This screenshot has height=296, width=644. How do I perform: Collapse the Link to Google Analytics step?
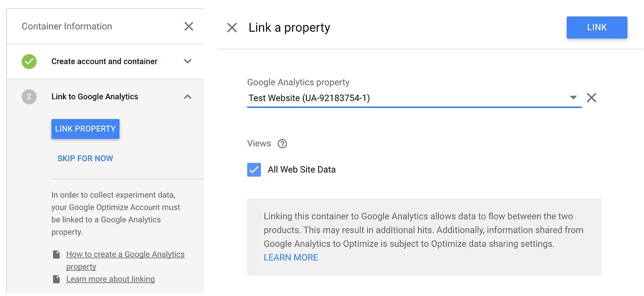click(x=188, y=97)
